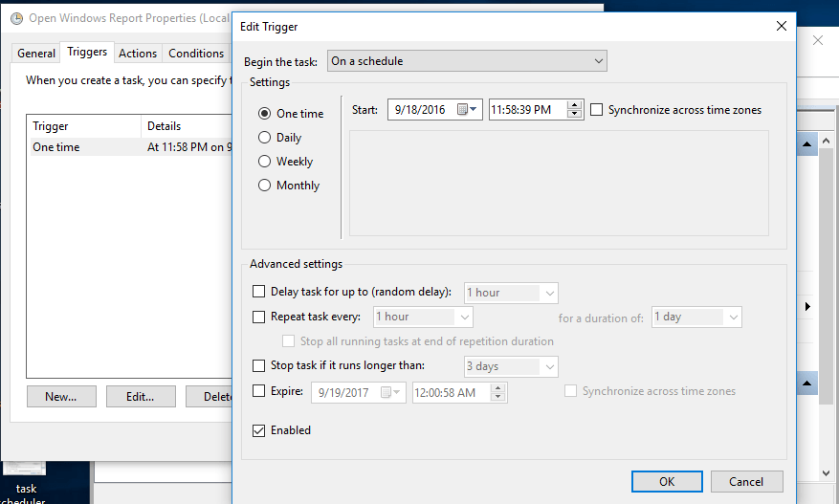Click the background window scrollbar down arrow
Viewport: 839px width, 504px height.
click(827, 473)
